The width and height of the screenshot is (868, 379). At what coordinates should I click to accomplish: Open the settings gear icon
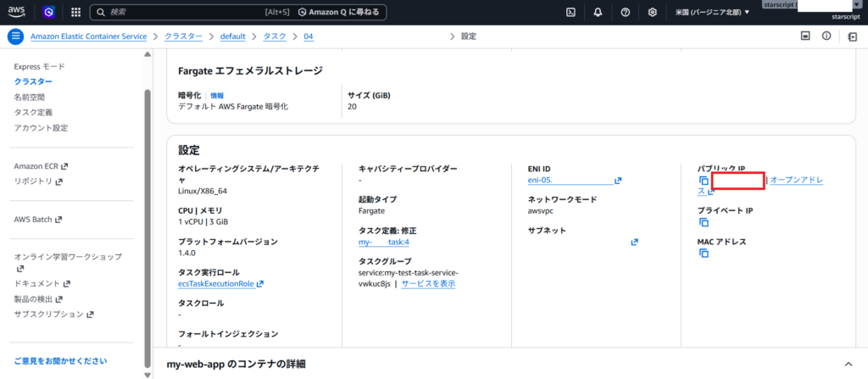[652, 13]
